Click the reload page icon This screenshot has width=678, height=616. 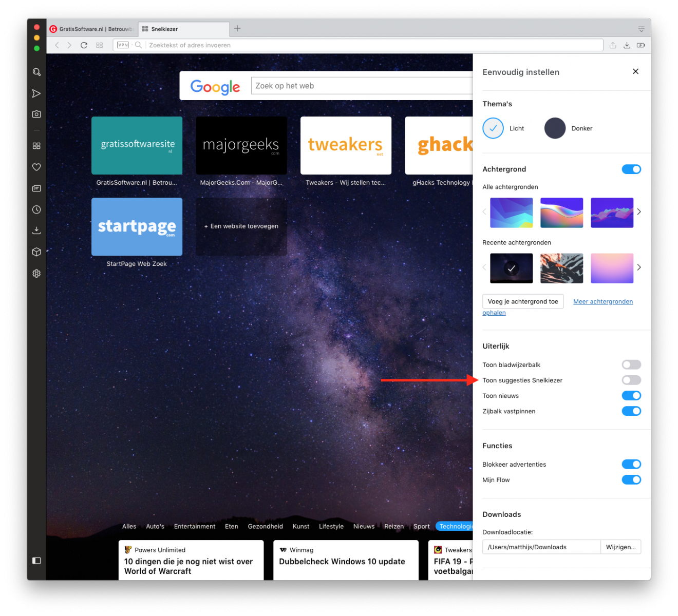[84, 45]
